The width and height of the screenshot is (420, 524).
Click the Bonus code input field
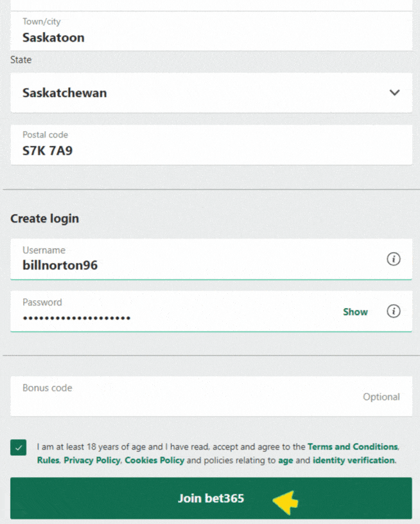point(211,397)
